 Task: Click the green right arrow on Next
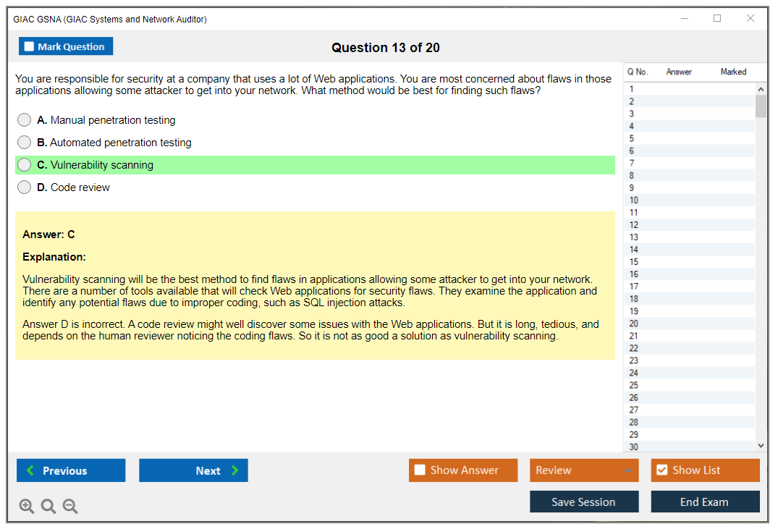[235, 470]
